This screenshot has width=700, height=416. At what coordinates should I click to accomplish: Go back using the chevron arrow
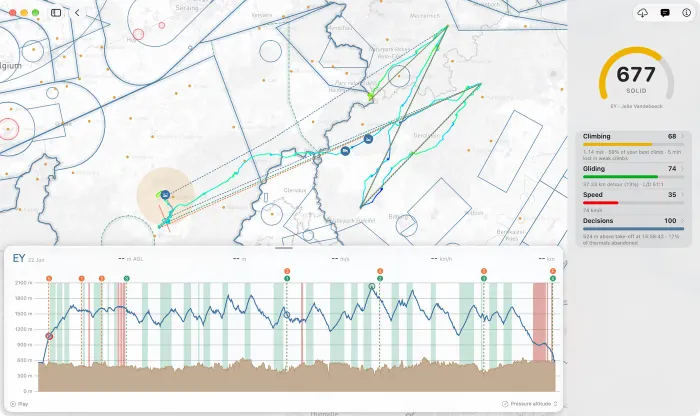77,12
